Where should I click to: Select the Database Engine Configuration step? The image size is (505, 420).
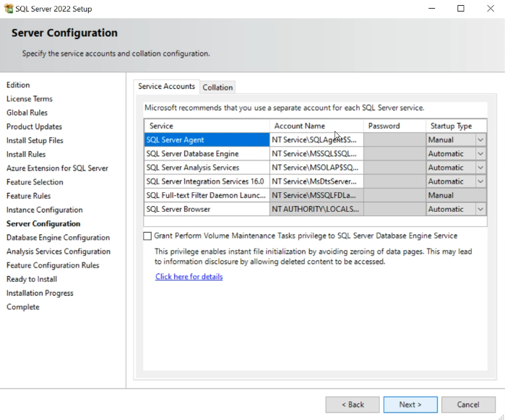(58, 238)
